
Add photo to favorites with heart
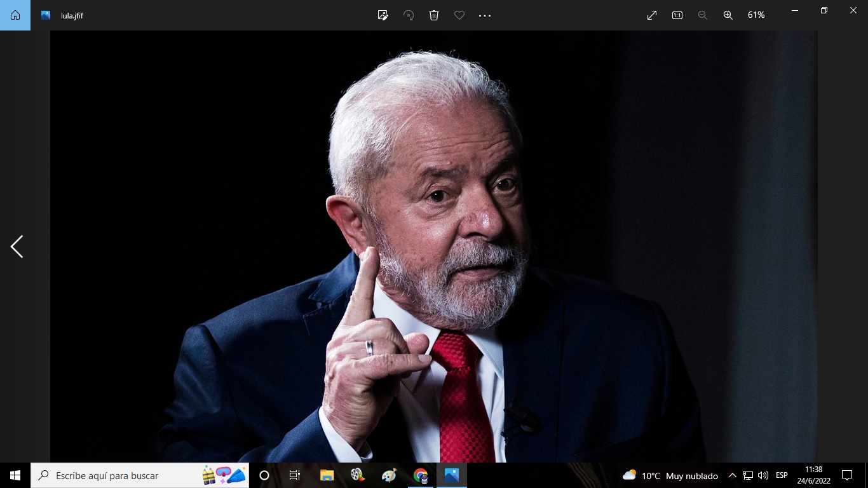(x=459, y=15)
